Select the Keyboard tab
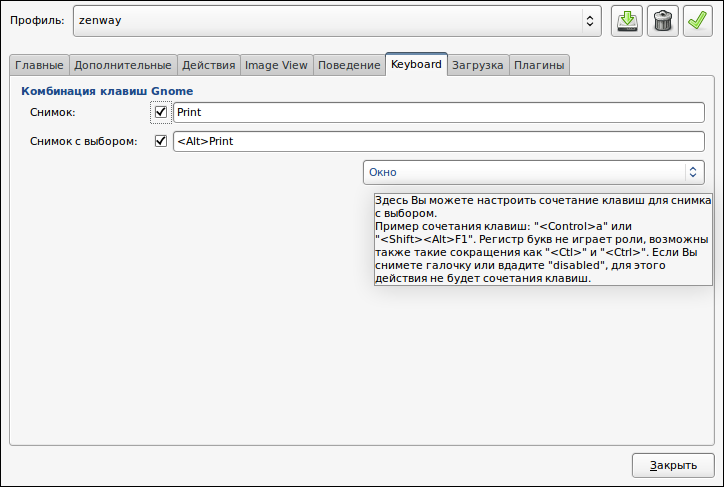 point(416,64)
